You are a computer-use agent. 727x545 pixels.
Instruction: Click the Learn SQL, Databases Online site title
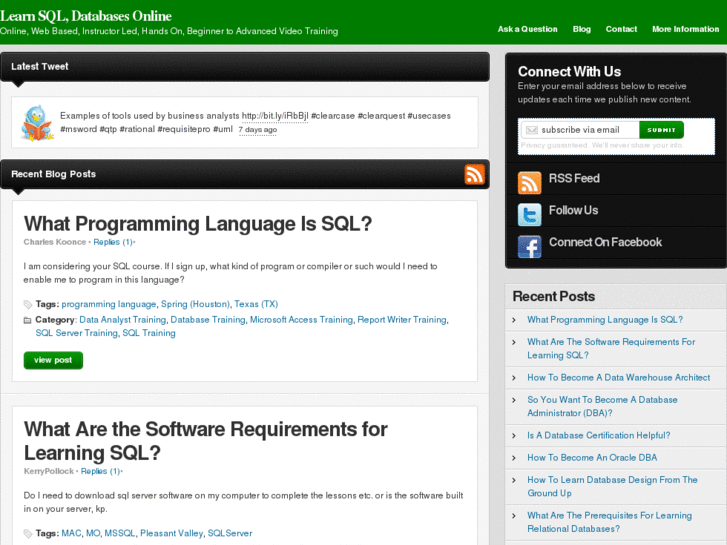coord(86,16)
